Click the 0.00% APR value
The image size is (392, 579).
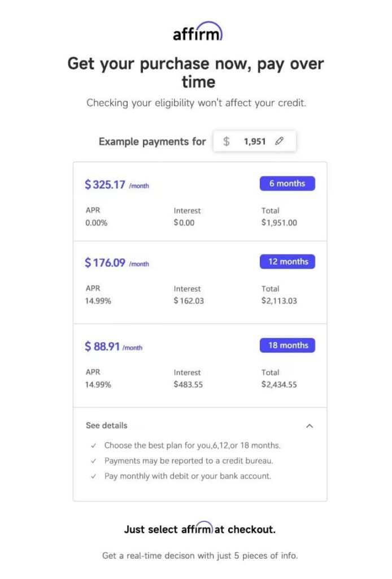[96, 223]
